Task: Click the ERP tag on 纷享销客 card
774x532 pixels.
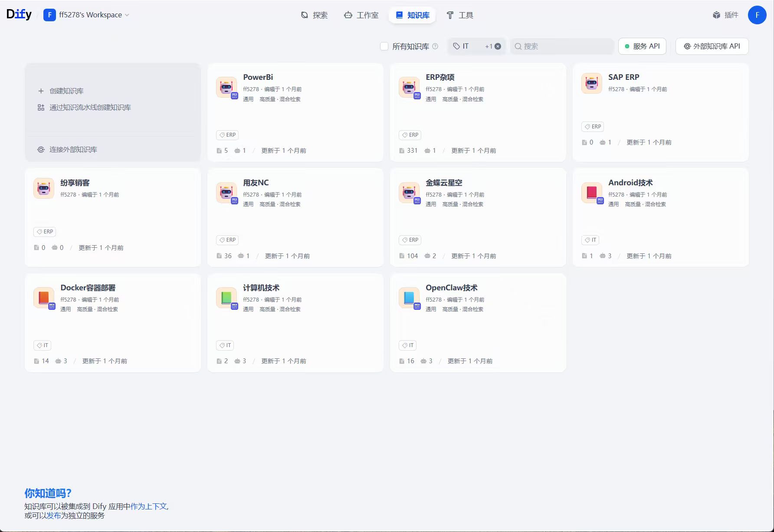Action: pos(45,232)
